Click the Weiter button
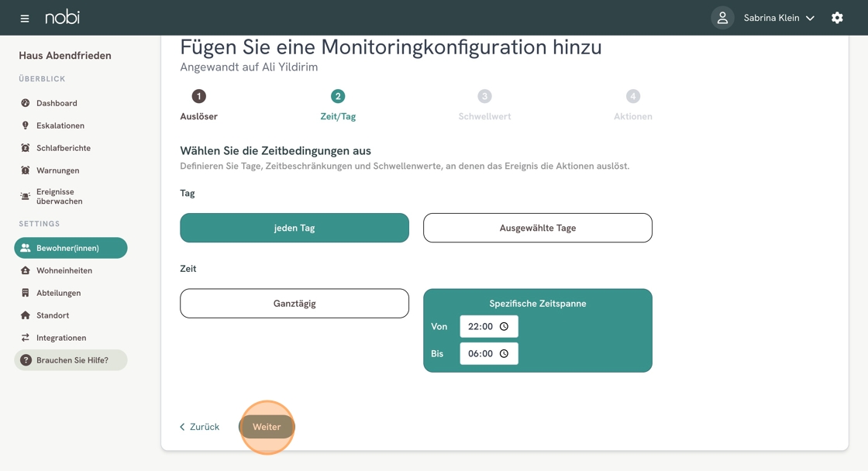Viewport: 868px width, 471px height. 267,427
